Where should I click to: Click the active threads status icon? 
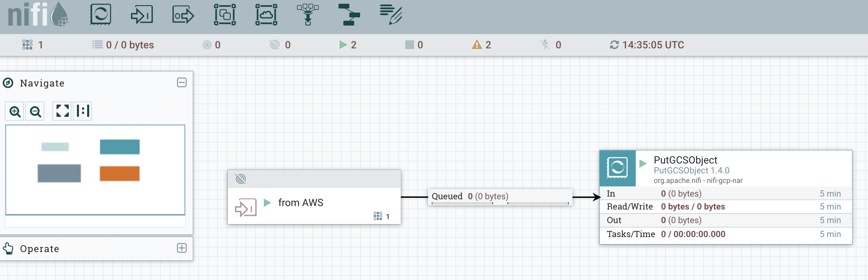pyautogui.click(x=27, y=45)
